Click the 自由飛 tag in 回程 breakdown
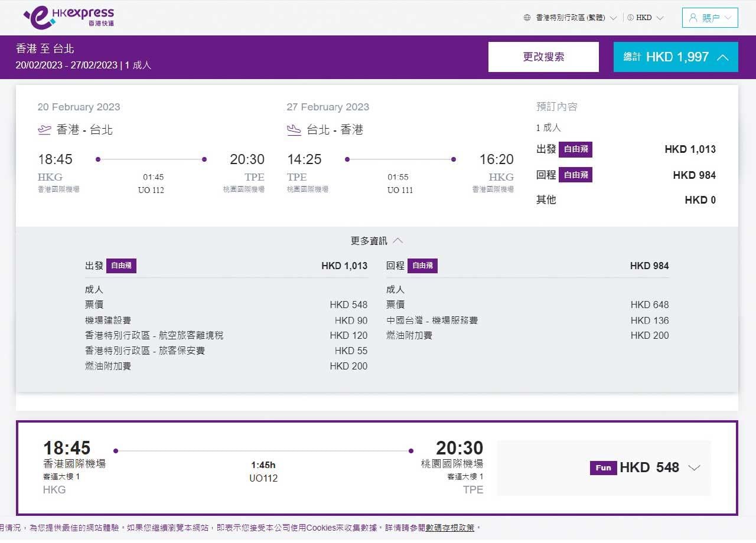The image size is (756, 543). coord(422,266)
